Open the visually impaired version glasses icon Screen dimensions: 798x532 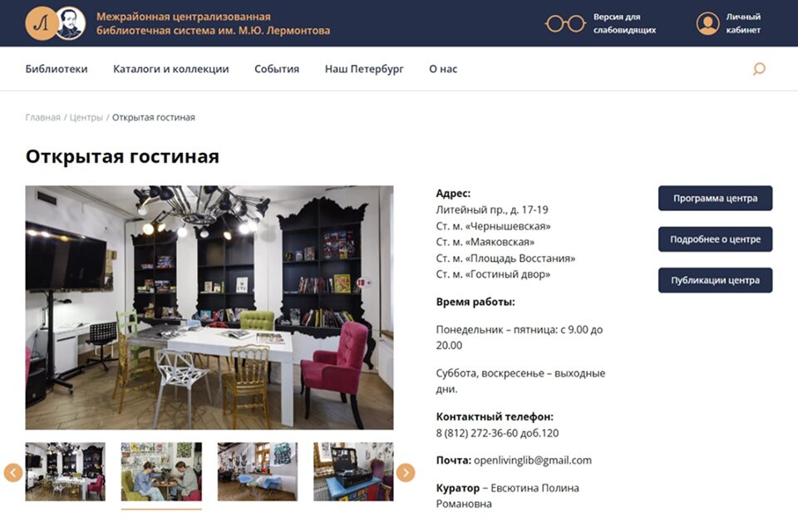pyautogui.click(x=565, y=23)
